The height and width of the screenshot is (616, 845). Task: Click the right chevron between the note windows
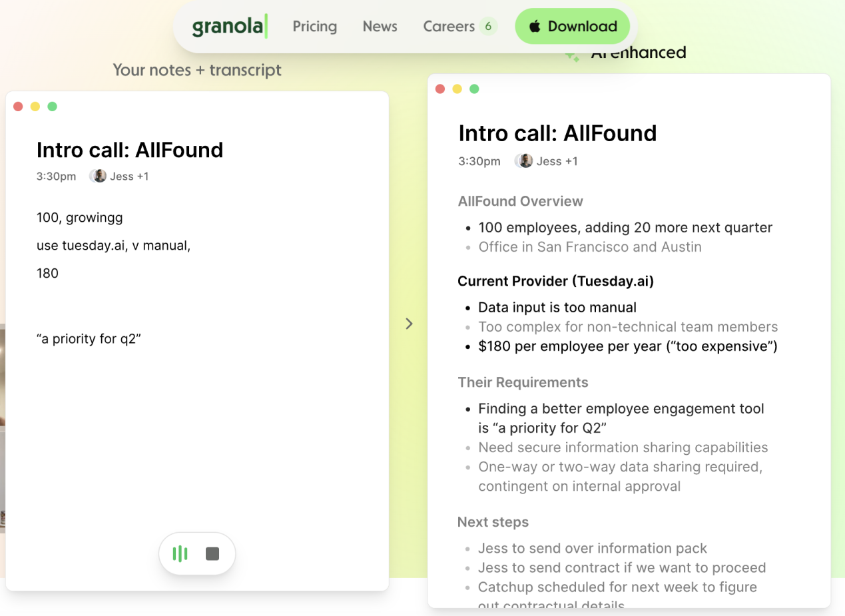(x=409, y=324)
